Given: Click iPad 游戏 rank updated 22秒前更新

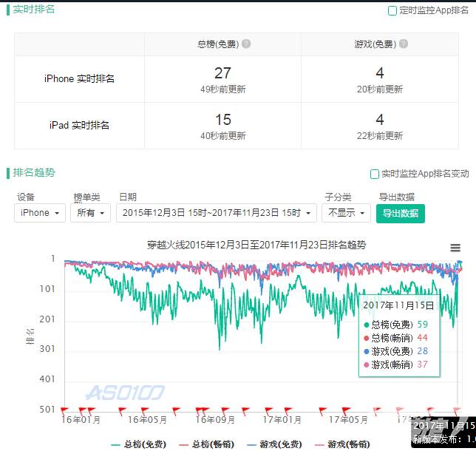Looking at the screenshot, I should 380,136.
